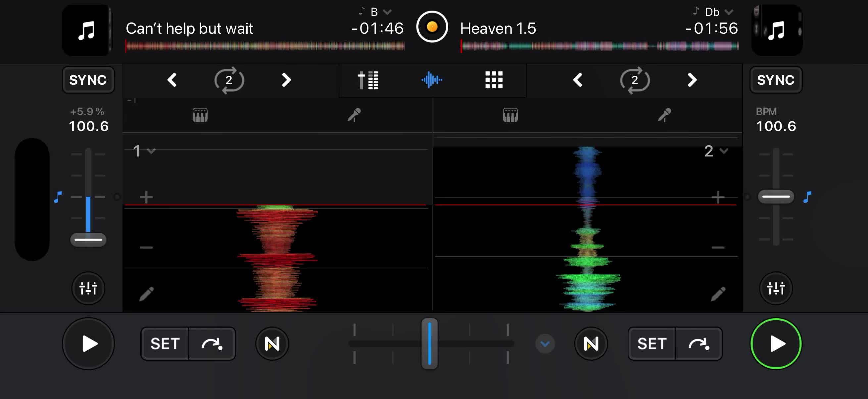Expand deck 1 number dropdown

click(144, 151)
